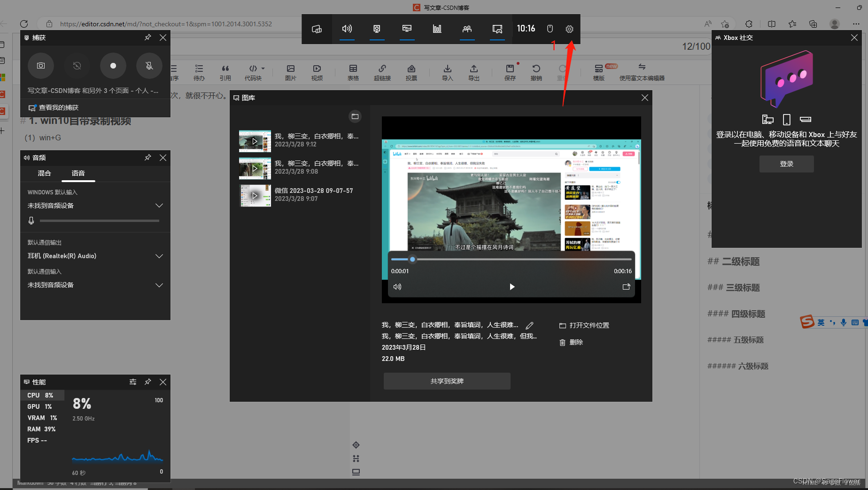Click 导出 in the CSDN editor toolbar

pos(474,73)
